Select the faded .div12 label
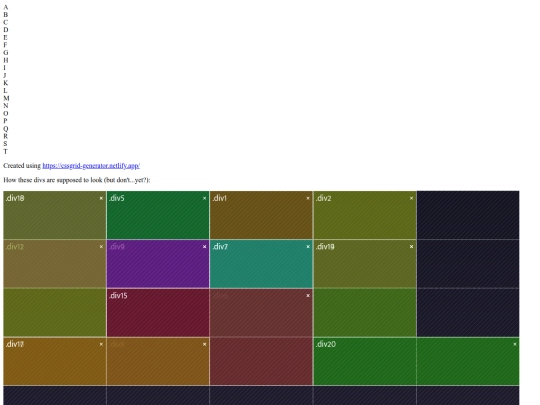The width and height of the screenshot is (540, 405). [14, 247]
